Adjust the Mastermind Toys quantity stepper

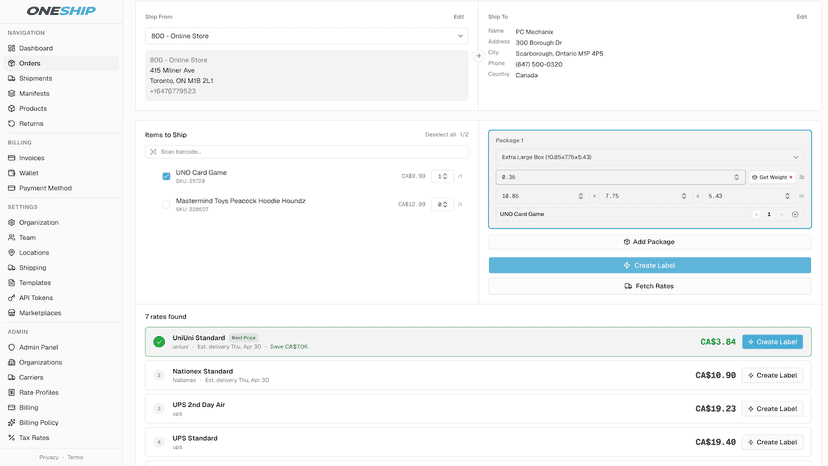pos(445,204)
